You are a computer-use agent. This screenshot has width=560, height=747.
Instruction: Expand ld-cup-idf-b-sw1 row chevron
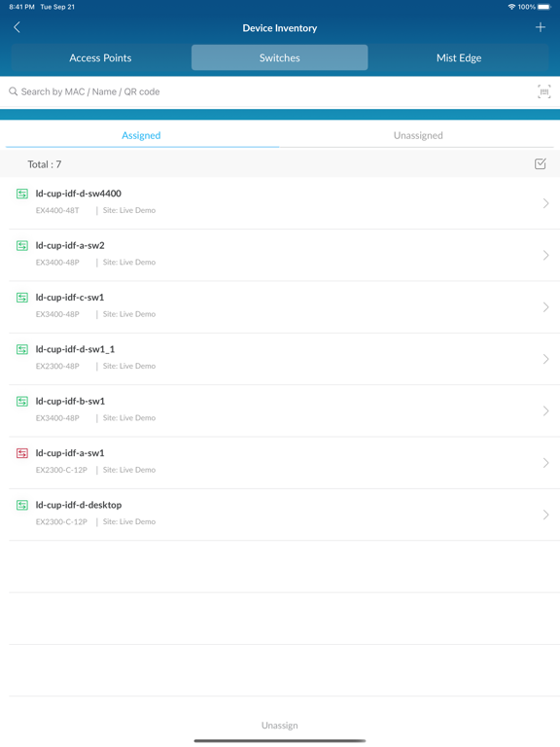545,411
